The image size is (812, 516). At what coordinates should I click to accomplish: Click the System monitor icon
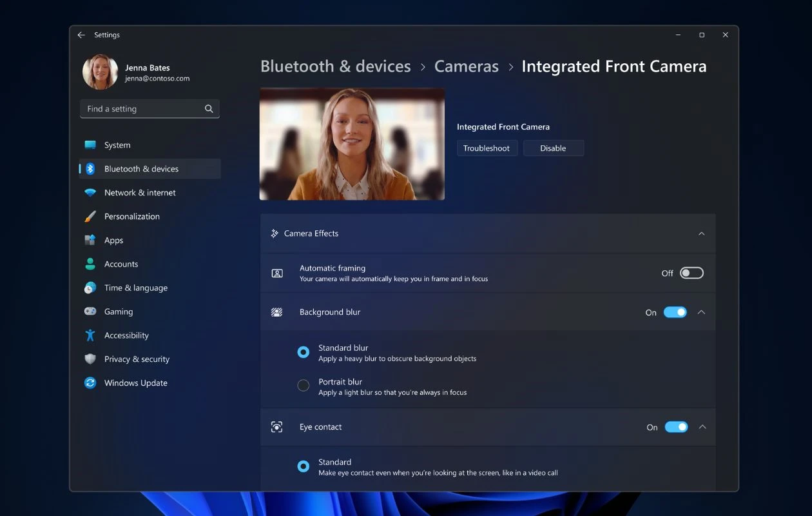click(90, 145)
